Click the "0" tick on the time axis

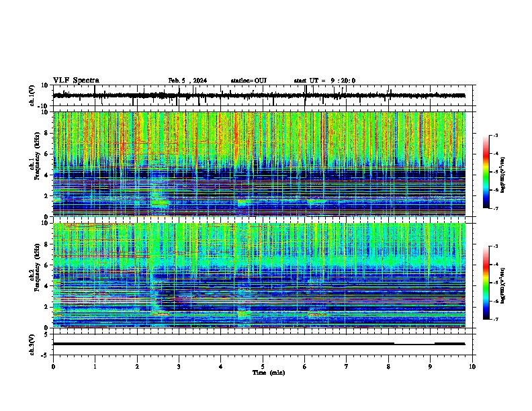pos(53,367)
